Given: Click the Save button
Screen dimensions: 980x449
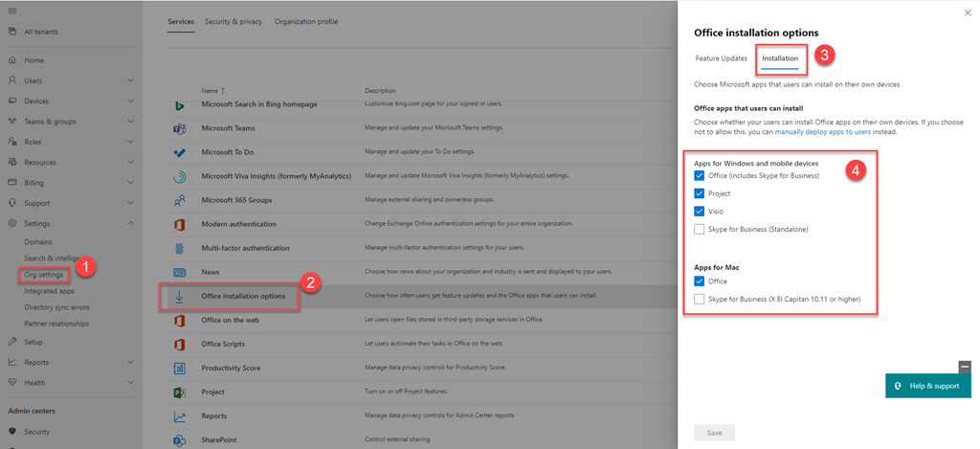Looking at the screenshot, I should (714, 433).
